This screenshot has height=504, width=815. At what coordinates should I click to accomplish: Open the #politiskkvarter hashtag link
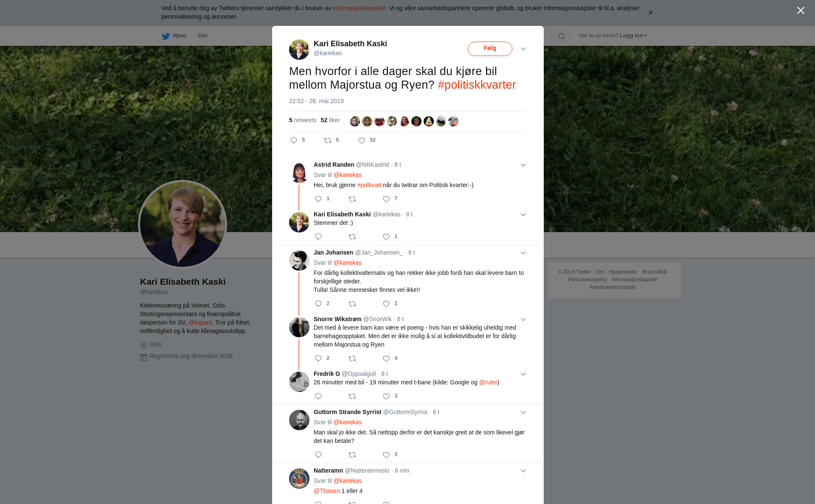tap(477, 85)
